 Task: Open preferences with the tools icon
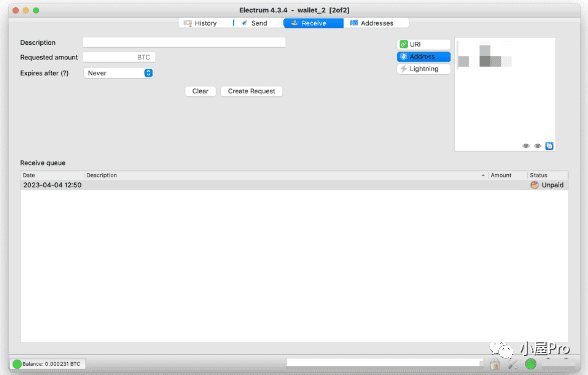[x=513, y=364]
